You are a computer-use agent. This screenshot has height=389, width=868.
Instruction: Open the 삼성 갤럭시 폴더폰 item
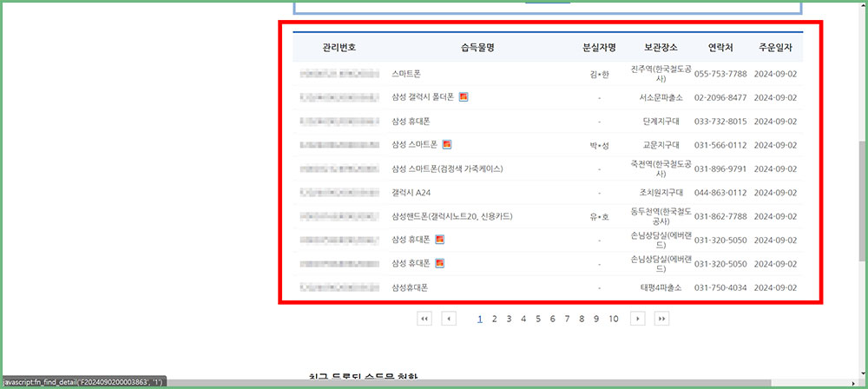[x=423, y=97]
